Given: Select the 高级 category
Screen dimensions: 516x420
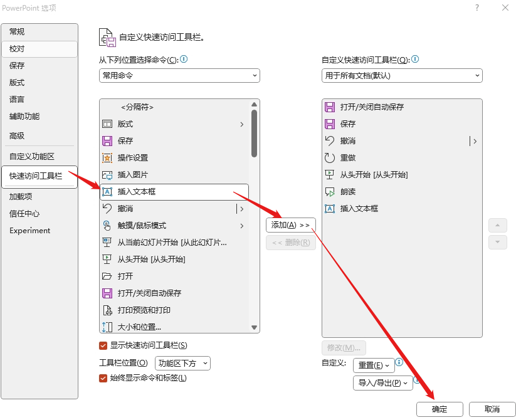Looking at the screenshot, I should [x=39, y=136].
